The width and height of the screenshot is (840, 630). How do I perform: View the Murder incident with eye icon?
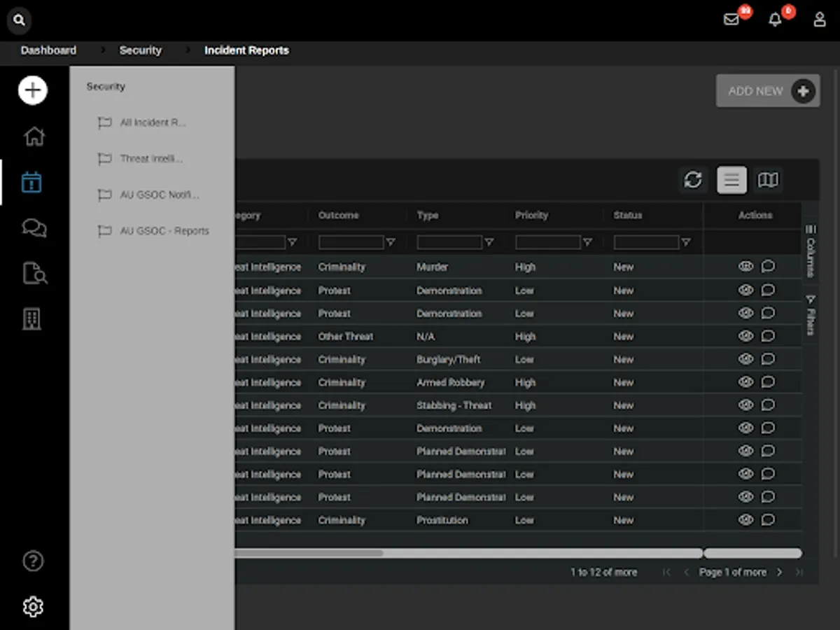click(x=745, y=266)
